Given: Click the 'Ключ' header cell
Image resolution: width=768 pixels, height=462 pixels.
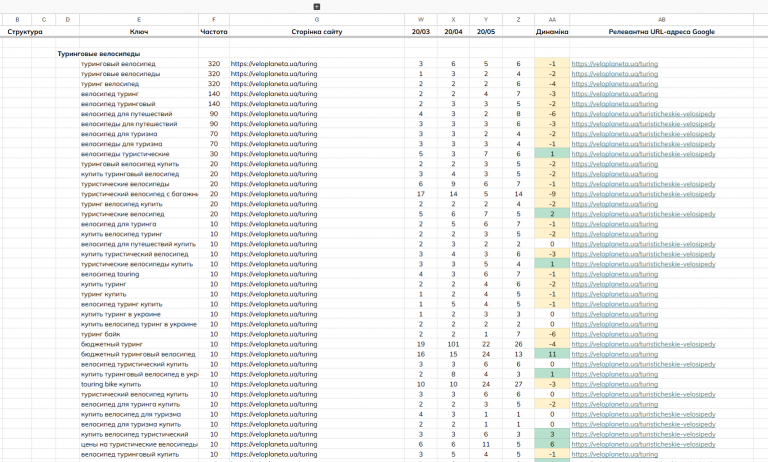Looking at the screenshot, I should pyautogui.click(x=139, y=32).
